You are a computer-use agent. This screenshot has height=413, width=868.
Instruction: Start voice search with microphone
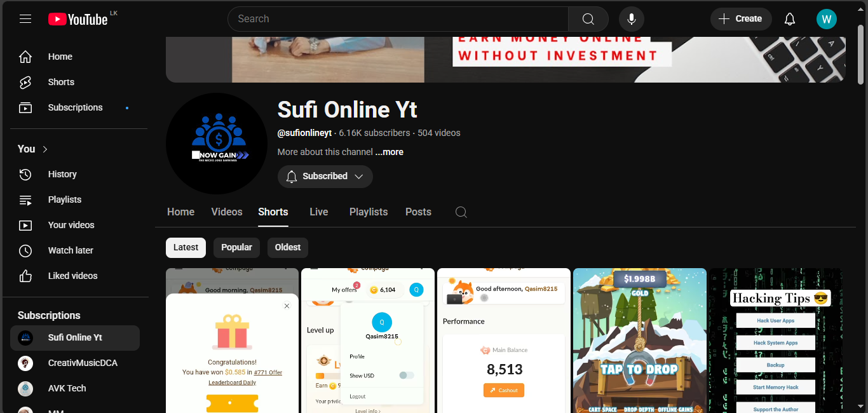click(632, 19)
